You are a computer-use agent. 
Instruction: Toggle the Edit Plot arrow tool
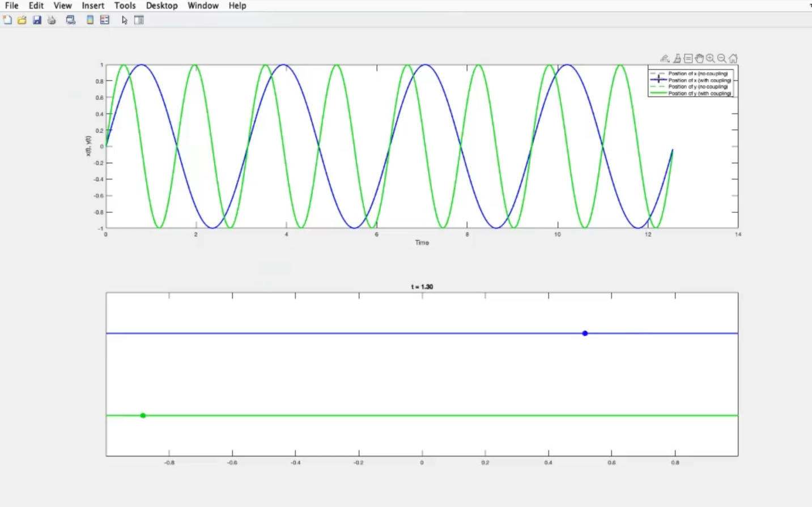point(124,20)
